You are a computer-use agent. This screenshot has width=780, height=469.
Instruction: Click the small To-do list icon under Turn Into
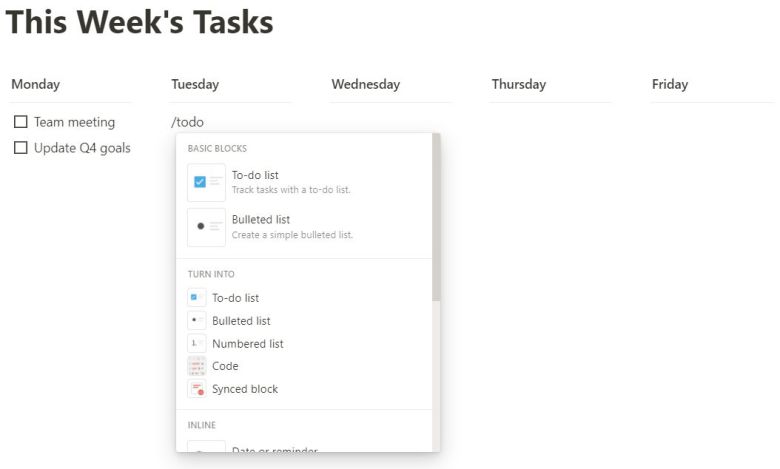[x=196, y=298]
